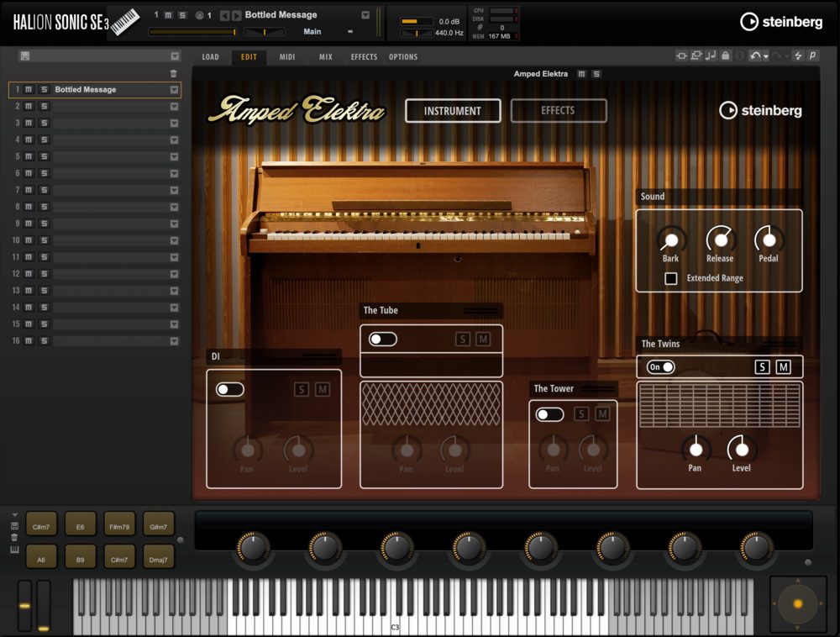Open the load dropdown for slot 4
This screenshot has height=637, width=840.
click(174, 140)
